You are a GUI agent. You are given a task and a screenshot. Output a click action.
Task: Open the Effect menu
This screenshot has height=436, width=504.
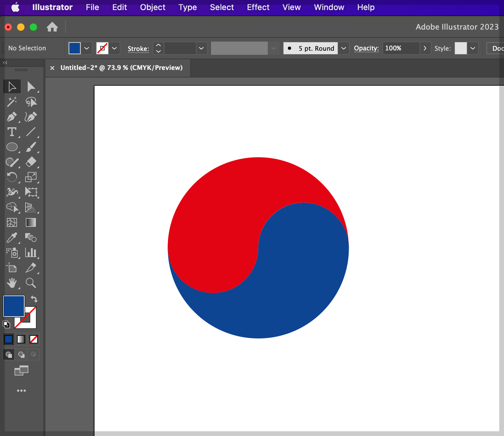pos(258,7)
